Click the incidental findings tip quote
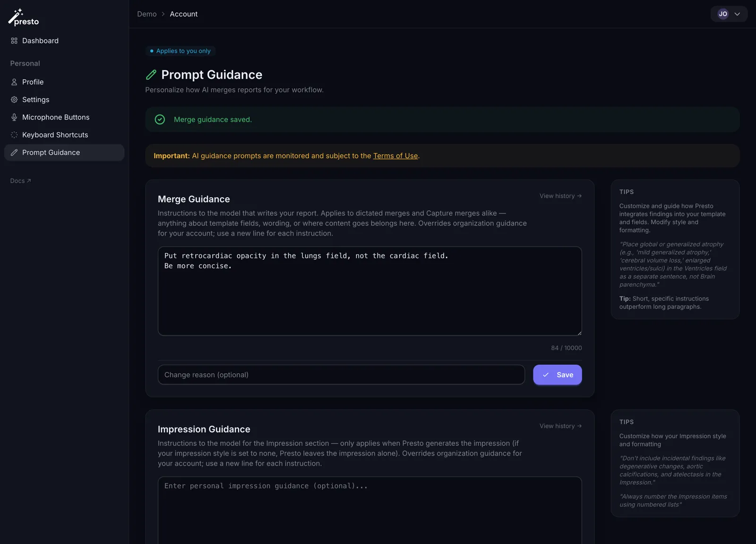This screenshot has width=756, height=544. (x=672, y=470)
